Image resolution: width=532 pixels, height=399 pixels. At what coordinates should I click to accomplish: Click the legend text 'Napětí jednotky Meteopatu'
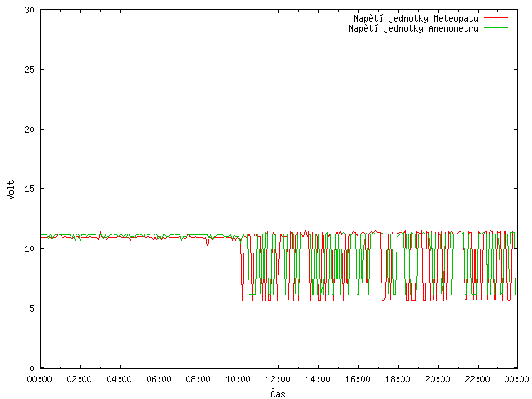tap(416, 18)
